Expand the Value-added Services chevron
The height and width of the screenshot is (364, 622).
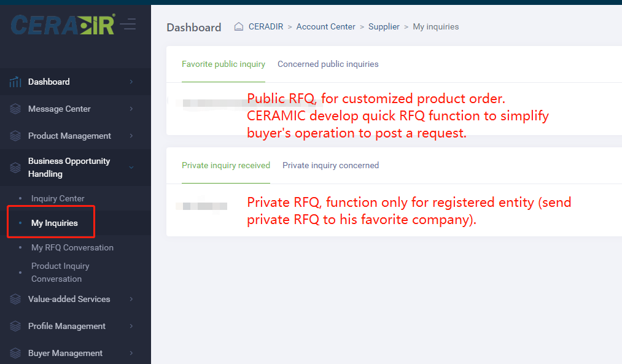tap(131, 299)
